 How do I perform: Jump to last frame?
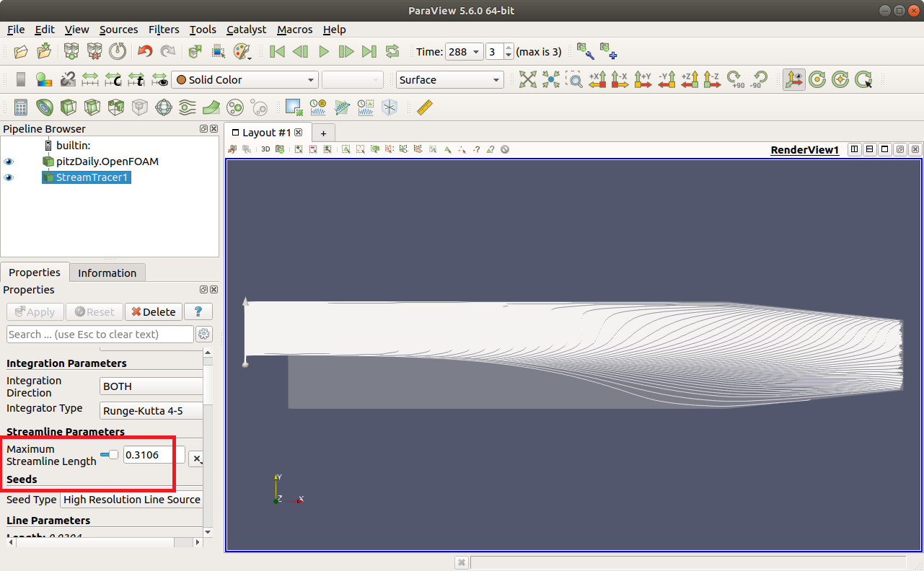(x=369, y=51)
